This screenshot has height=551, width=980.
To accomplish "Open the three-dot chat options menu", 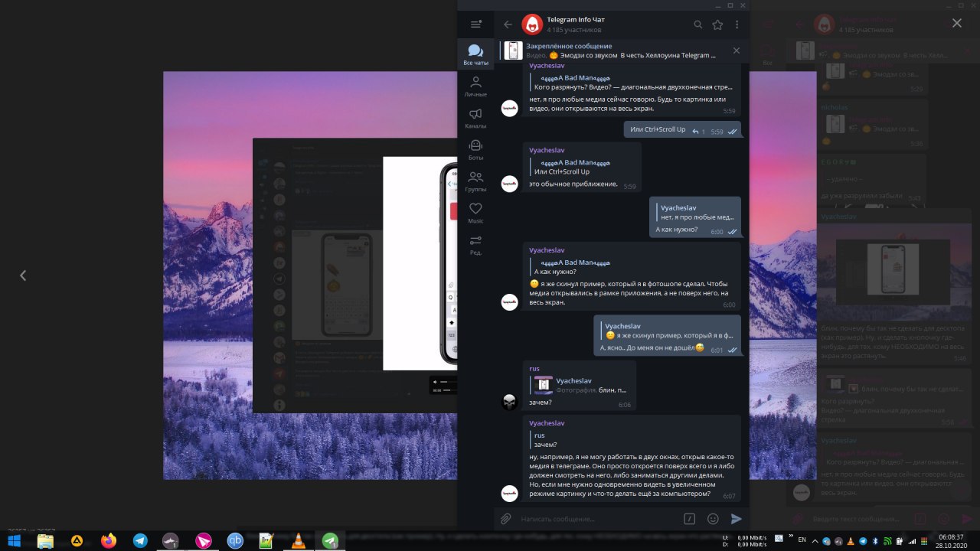I will click(737, 24).
